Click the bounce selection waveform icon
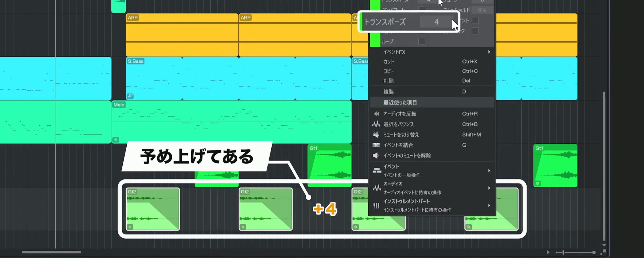 [x=376, y=124]
